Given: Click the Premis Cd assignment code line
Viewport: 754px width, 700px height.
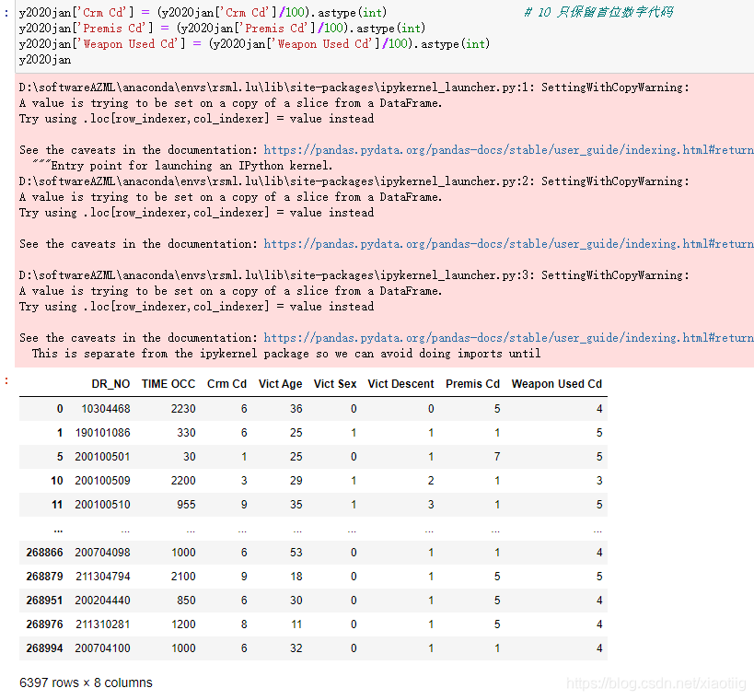Looking at the screenshot, I should (222, 29).
